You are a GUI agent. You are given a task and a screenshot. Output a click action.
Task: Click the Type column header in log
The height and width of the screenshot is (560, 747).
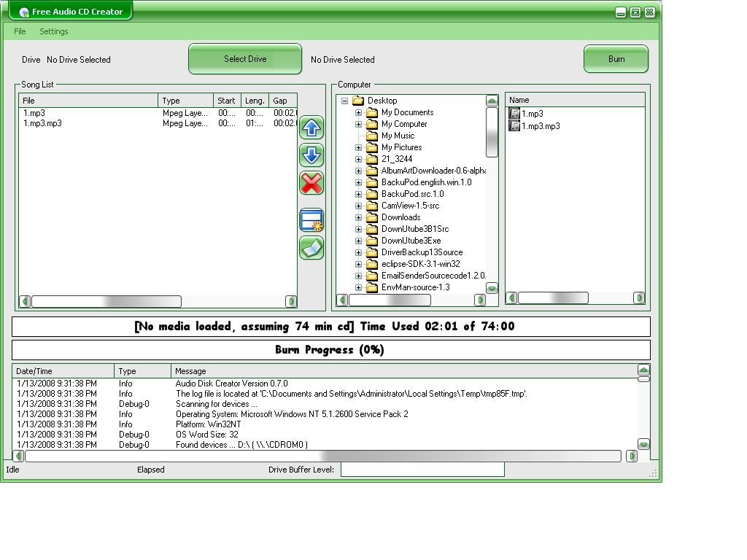(142, 371)
